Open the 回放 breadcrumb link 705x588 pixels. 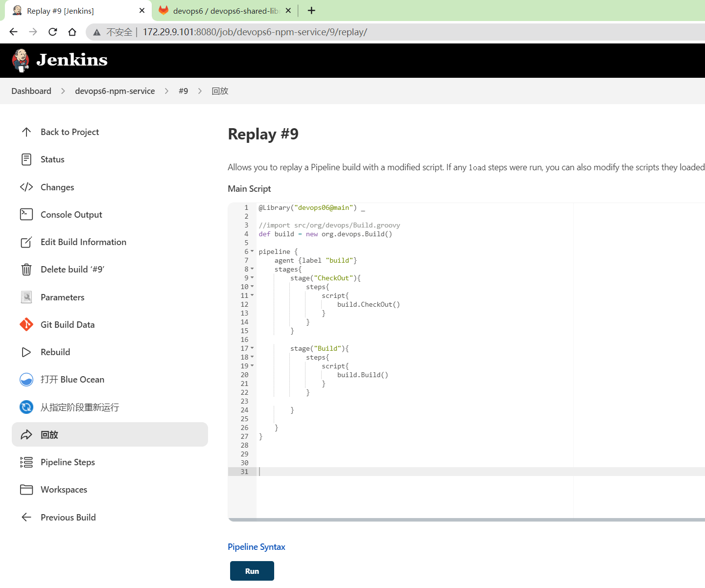click(x=220, y=91)
